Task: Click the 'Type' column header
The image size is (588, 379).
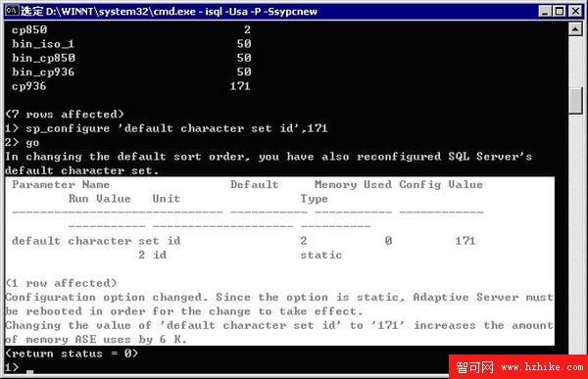Action: 314,199
